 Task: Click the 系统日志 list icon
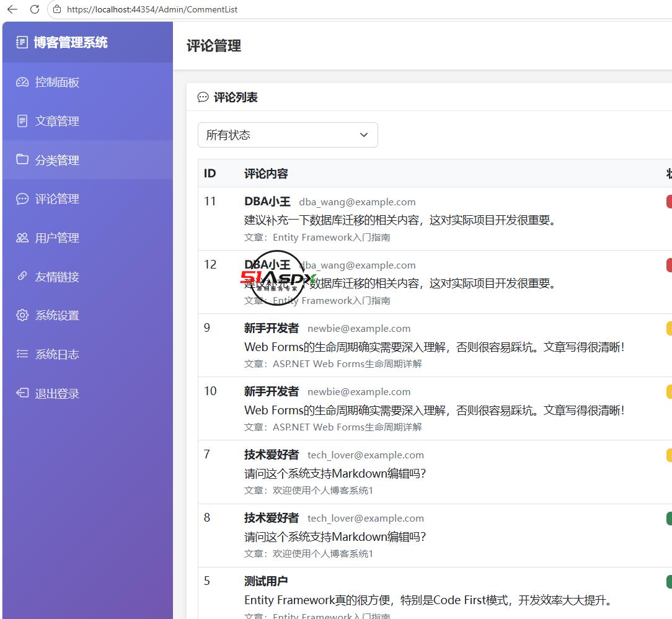[x=22, y=354]
